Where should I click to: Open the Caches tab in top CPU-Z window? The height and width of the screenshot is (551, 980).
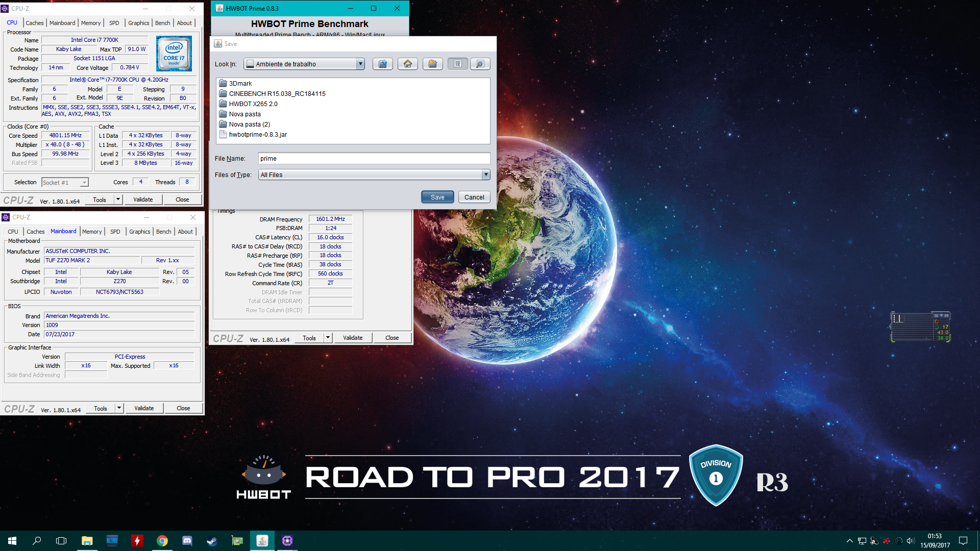pos(35,23)
